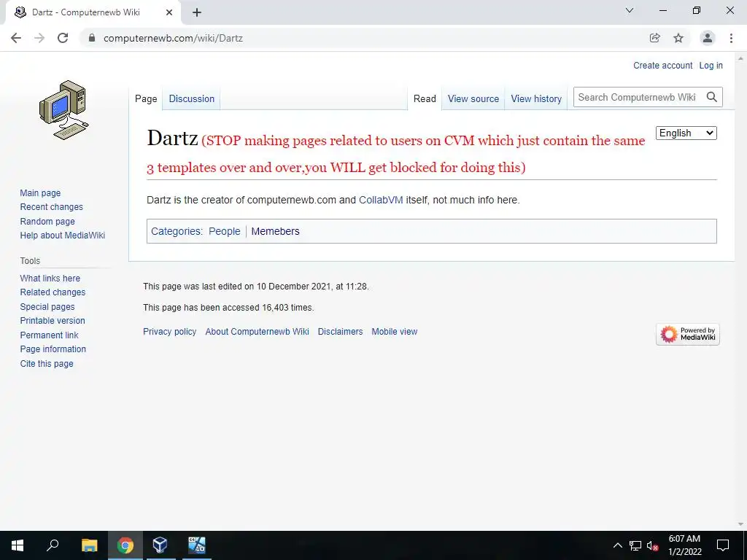Switch to the Page tab
Image resolution: width=747 pixels, height=560 pixels.
point(146,99)
